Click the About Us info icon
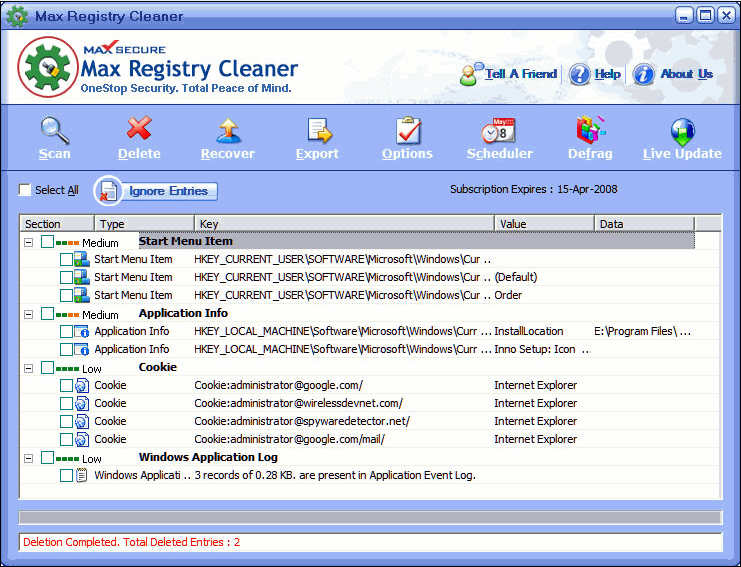Image resolution: width=741 pixels, height=567 pixels. 643,74
